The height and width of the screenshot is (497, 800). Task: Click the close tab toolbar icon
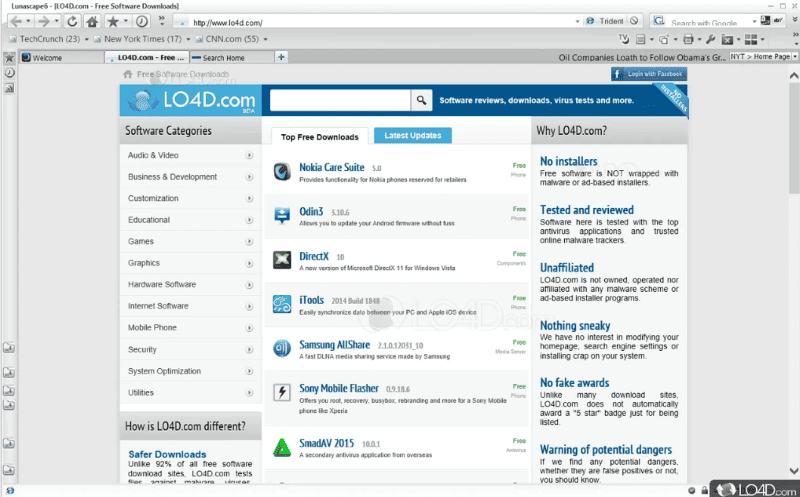point(728,39)
